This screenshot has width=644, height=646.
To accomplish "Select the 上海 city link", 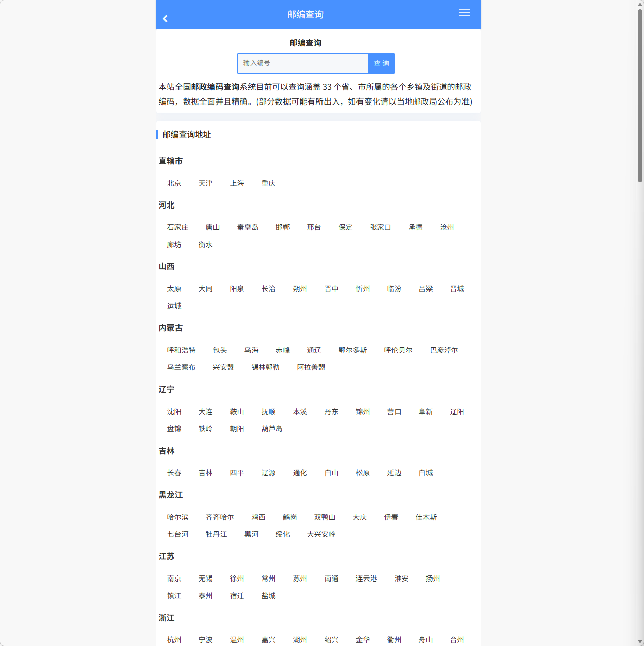I will click(x=237, y=183).
